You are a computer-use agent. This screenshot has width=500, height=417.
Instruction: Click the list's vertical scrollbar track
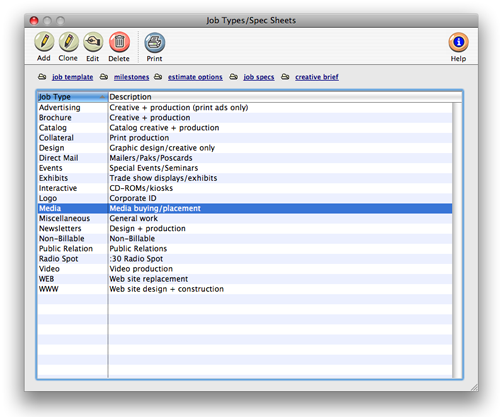(x=457, y=240)
